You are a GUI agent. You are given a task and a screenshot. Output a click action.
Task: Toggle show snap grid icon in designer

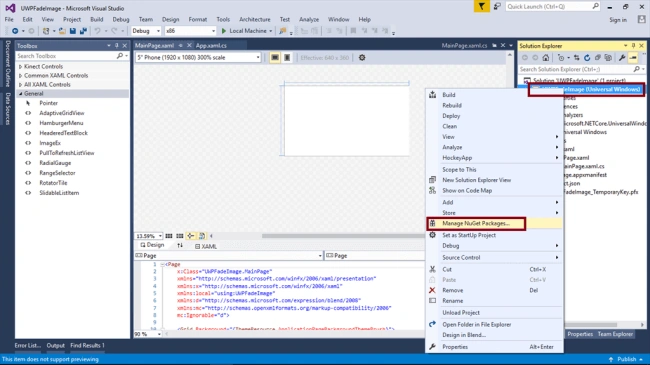[169, 236]
